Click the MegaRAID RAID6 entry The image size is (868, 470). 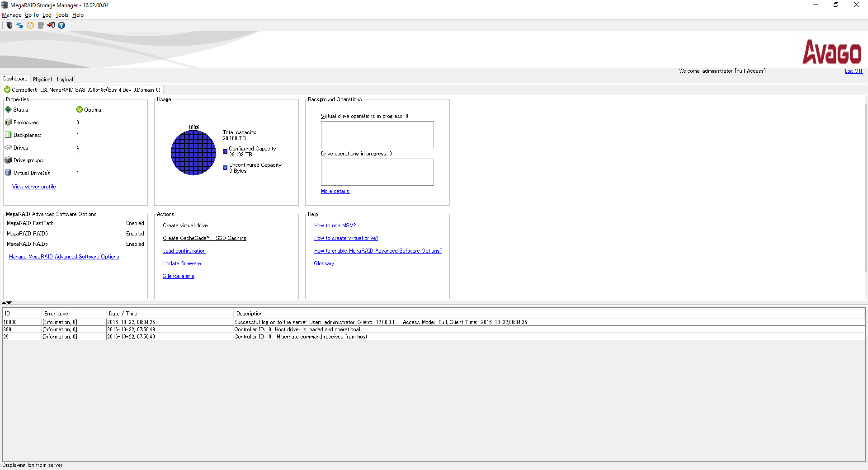pos(75,234)
